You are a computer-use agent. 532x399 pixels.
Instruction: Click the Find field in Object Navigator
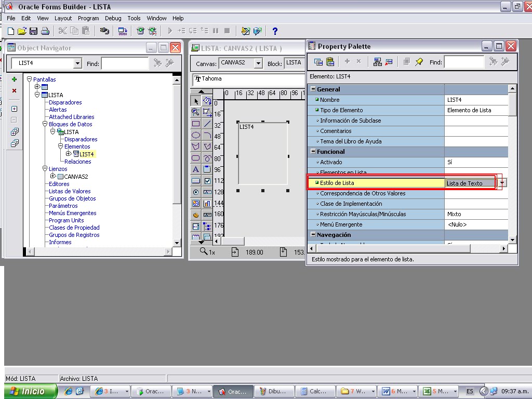tap(125, 63)
